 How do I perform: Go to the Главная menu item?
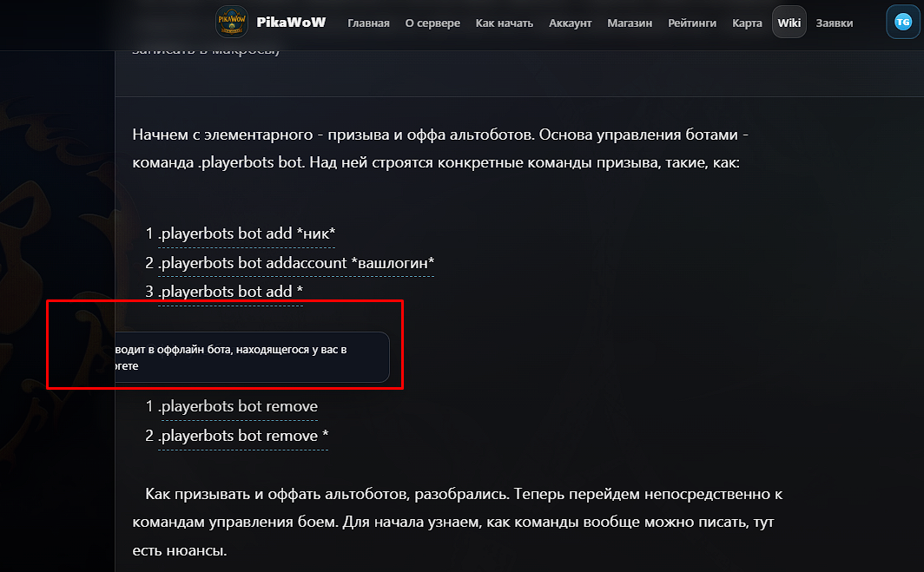(x=368, y=23)
